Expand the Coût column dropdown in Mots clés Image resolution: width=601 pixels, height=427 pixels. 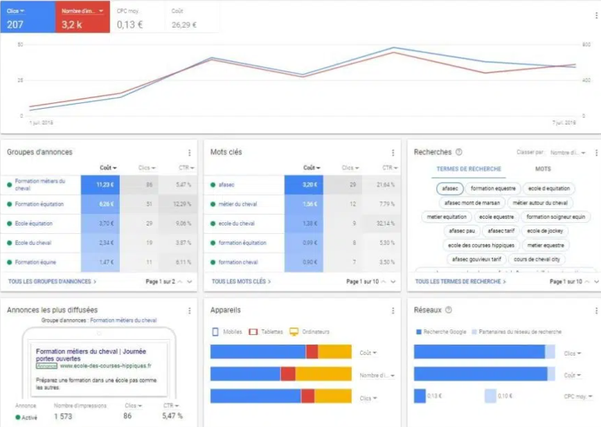coord(312,168)
